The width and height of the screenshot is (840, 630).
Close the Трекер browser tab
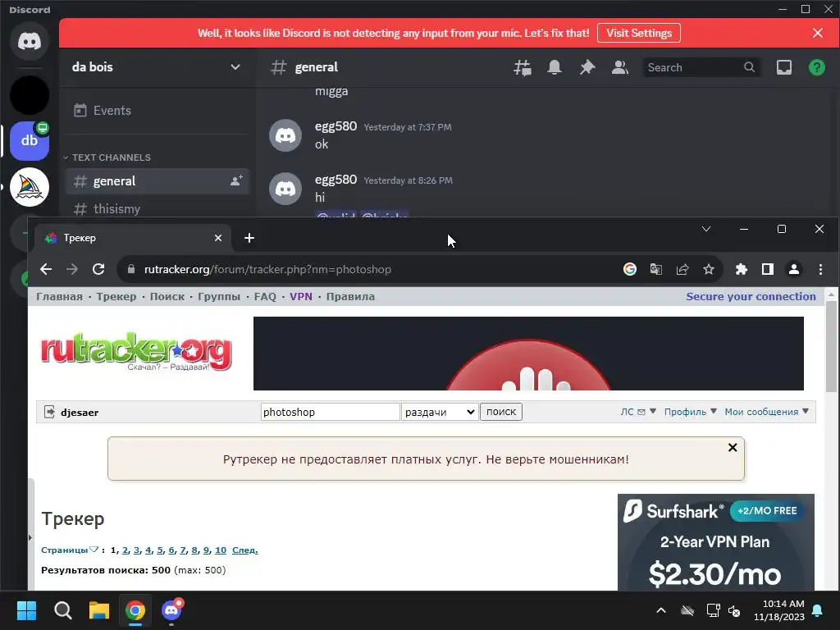tap(218, 238)
